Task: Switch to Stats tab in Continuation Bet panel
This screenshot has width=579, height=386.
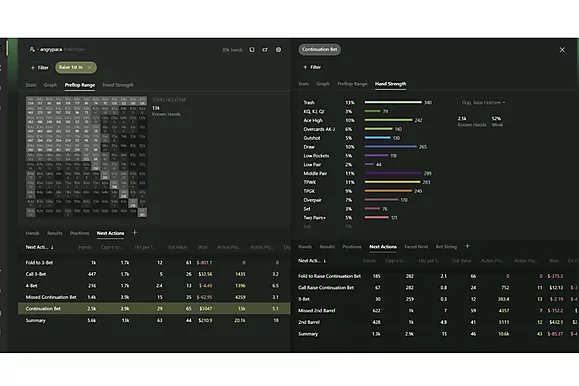Action: [304, 84]
